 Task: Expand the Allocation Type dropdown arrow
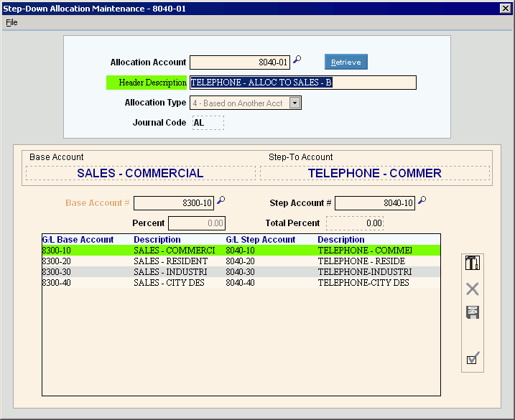[x=294, y=103]
